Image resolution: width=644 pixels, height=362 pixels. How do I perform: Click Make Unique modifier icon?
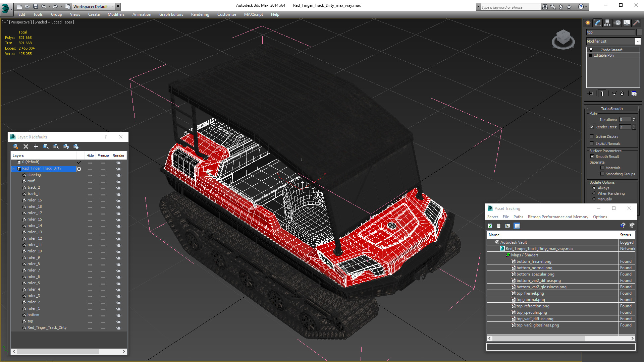pyautogui.click(x=614, y=94)
